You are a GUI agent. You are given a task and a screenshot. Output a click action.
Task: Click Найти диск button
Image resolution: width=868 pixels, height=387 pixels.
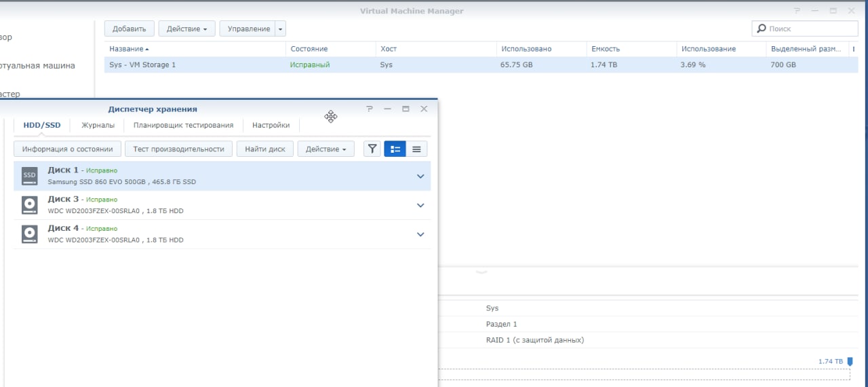265,149
